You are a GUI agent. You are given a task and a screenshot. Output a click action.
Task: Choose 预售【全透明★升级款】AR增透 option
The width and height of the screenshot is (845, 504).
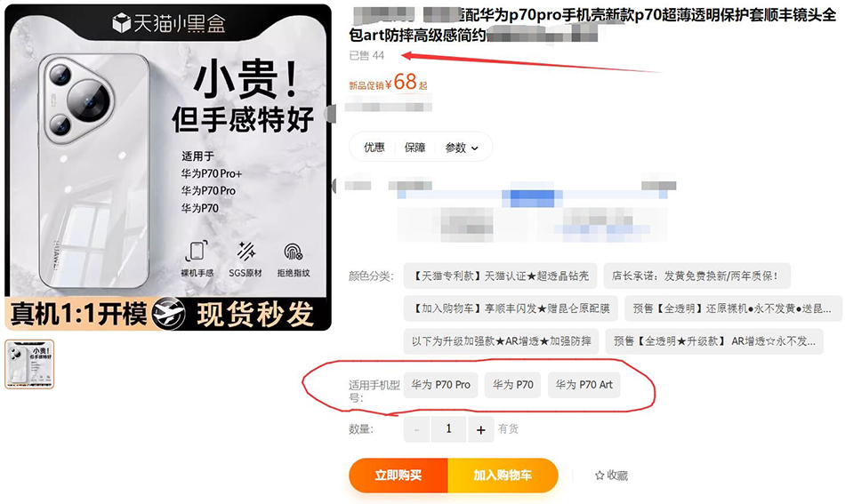714,341
